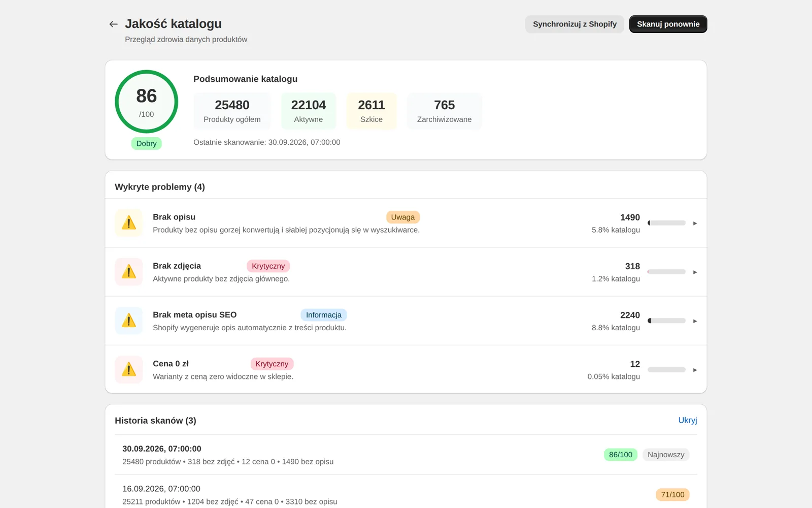Click the Uwaga badge on Brak opisu
Screen dimensions: 812x508
403,217
